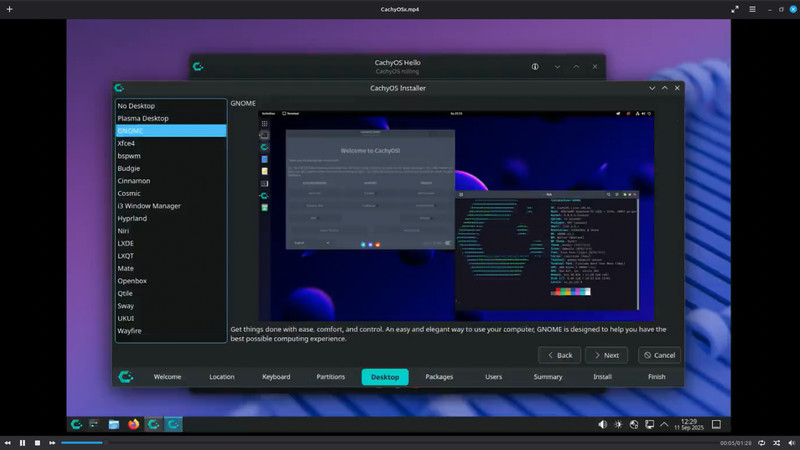The image size is (800, 450).
Task: Click CachyOS logo beside the Welcome step
Action: (x=126, y=377)
